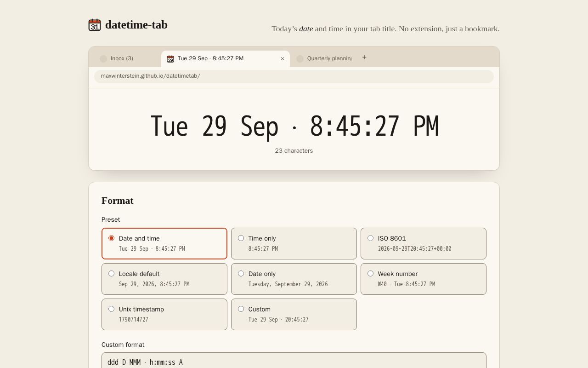The image size is (588, 368).
Task: Click sample text "Tue 29 Sep · 20:45:27"
Action: (278, 320)
